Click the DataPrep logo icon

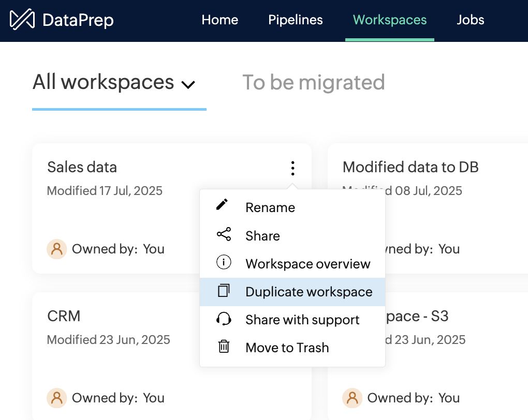click(x=22, y=20)
